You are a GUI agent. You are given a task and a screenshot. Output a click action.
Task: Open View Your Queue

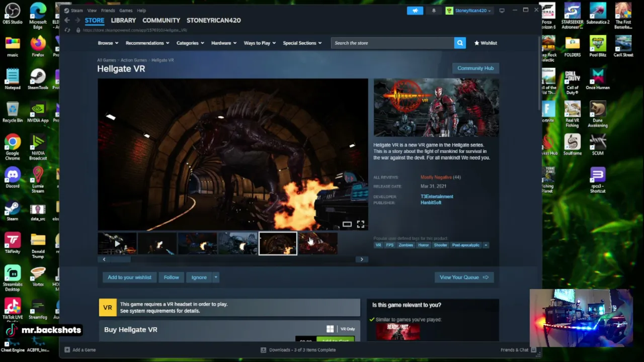click(x=464, y=278)
